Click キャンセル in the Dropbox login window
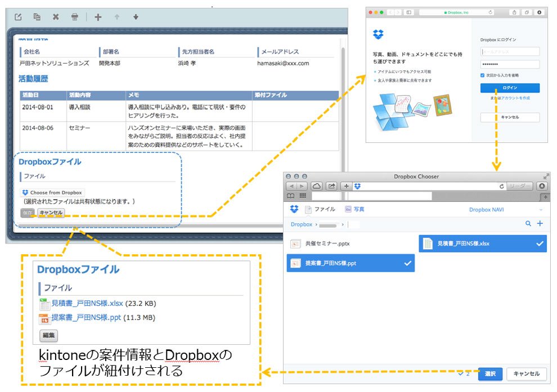Screen dimensions: 557x392 coord(510,117)
